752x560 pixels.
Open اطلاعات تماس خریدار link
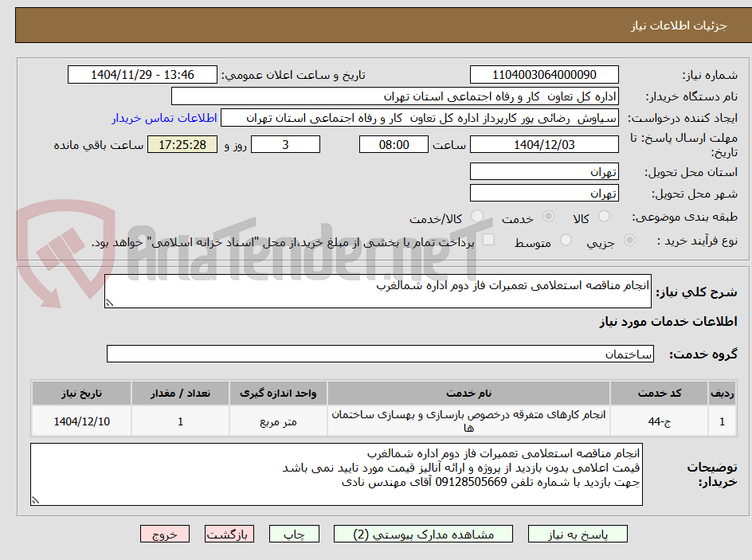(x=164, y=118)
